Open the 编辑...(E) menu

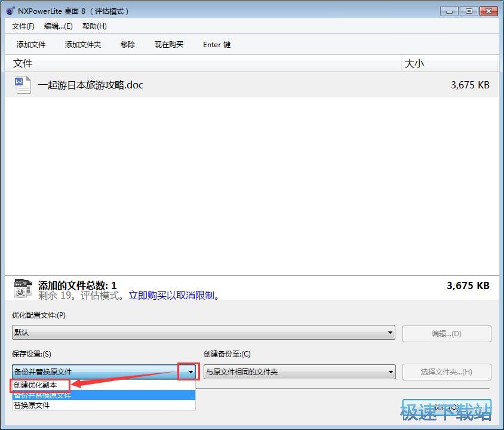(58, 26)
